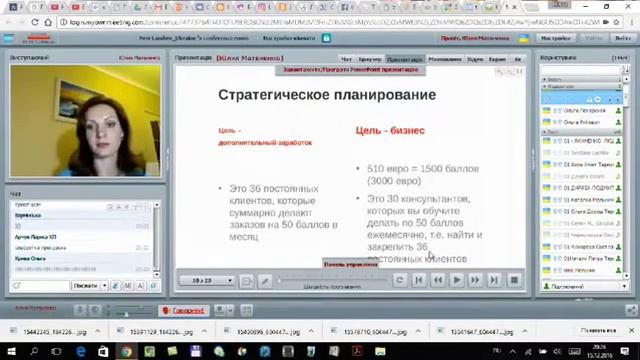Screen dimensions: 640x360
Task: Click the Налаштування button in top right
Action: pyautogui.click(x=556, y=38)
